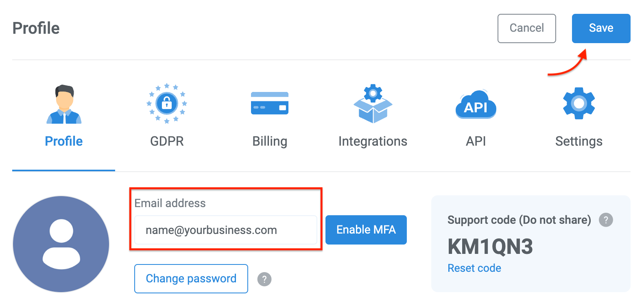Switch to the Settings tab
Screen dimensions: 644x308
click(x=579, y=141)
